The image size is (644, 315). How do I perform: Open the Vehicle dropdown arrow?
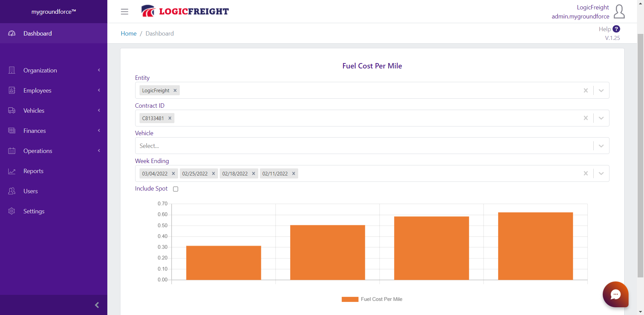(x=601, y=146)
